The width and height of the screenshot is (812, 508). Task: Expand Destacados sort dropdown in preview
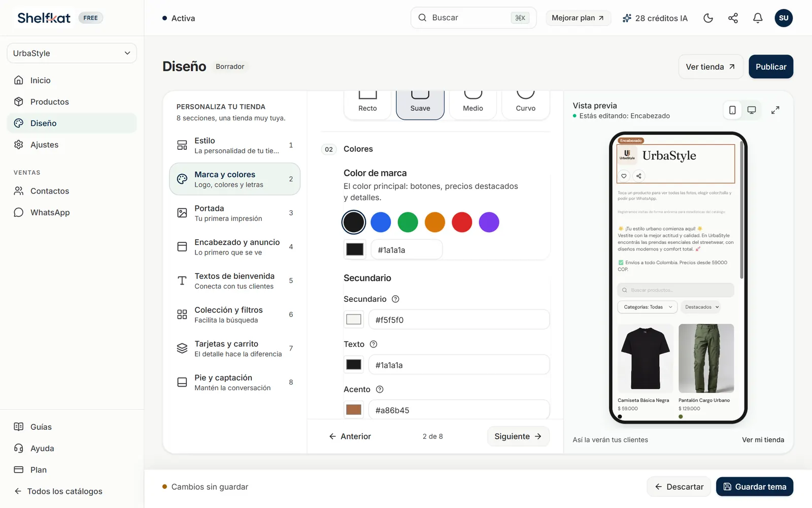pyautogui.click(x=701, y=307)
